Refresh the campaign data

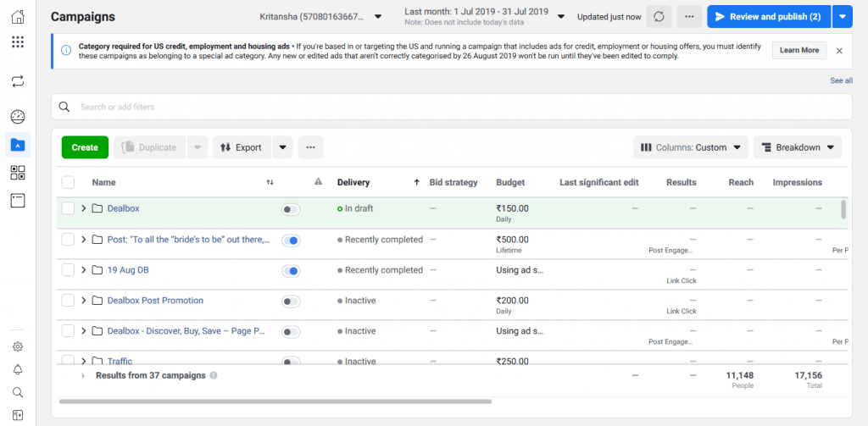pos(659,17)
